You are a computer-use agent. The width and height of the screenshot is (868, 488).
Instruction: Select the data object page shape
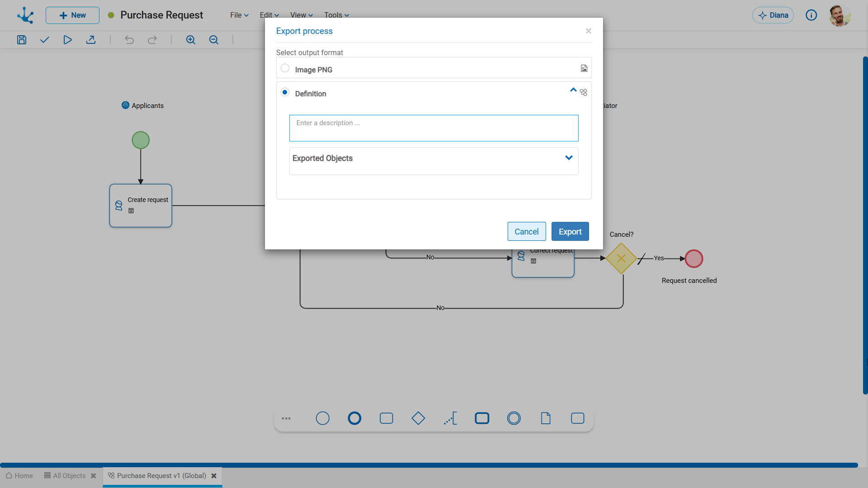pyautogui.click(x=546, y=418)
